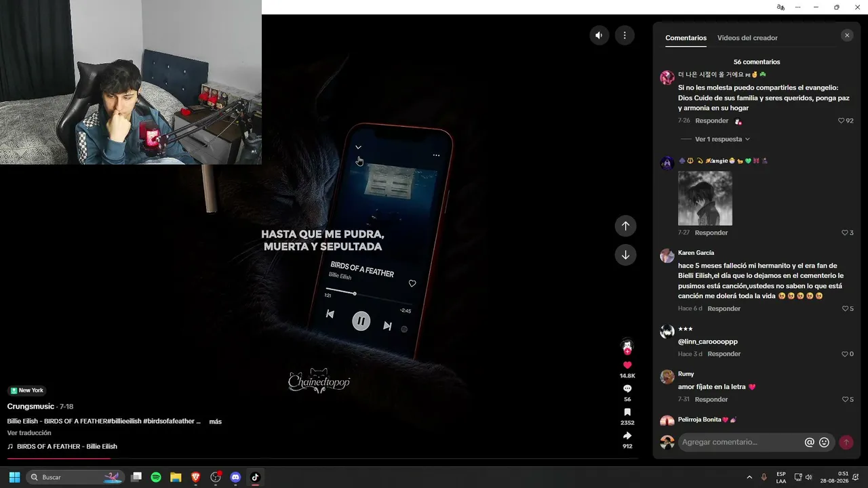Viewport: 868px width, 488px height.
Task: Click Ver traducción under the caption
Action: point(29,432)
